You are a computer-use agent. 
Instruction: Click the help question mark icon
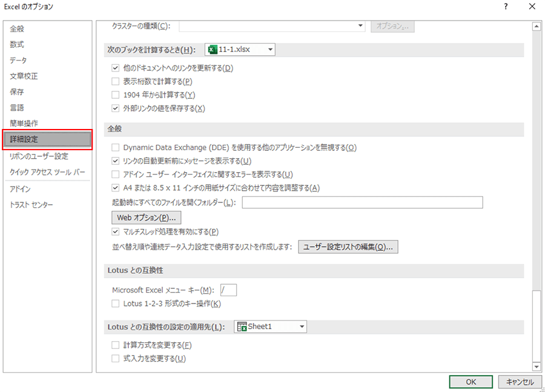coord(506,6)
